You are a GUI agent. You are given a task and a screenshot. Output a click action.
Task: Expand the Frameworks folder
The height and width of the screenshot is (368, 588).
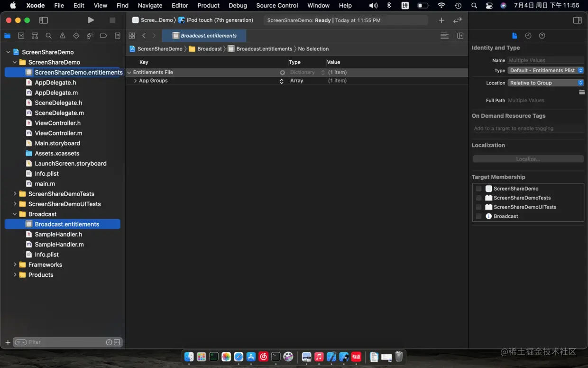(x=15, y=264)
